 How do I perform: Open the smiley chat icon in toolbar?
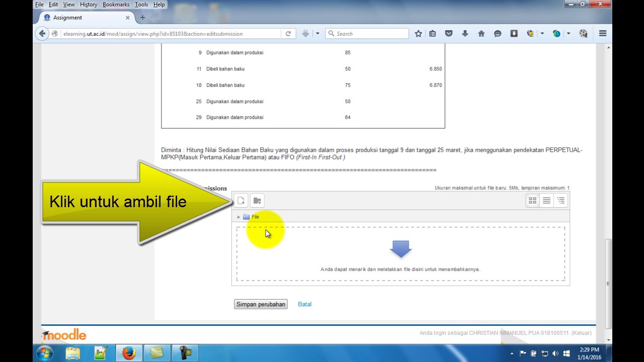(498, 34)
